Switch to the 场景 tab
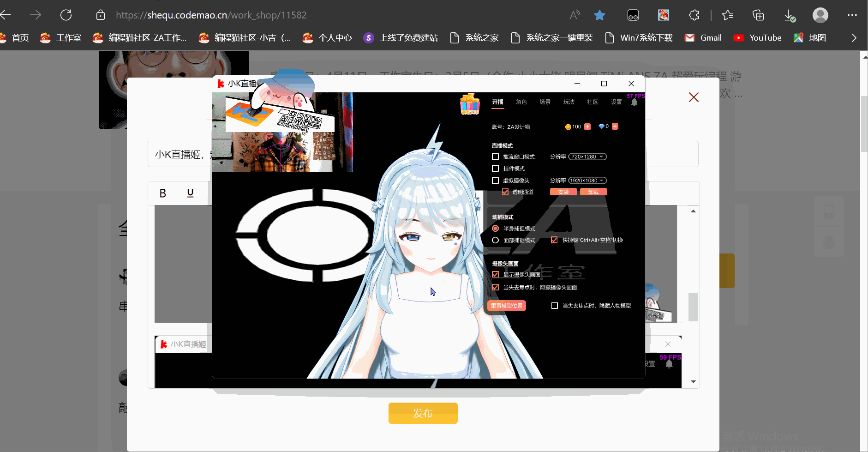The width and height of the screenshot is (868, 452). [x=545, y=102]
